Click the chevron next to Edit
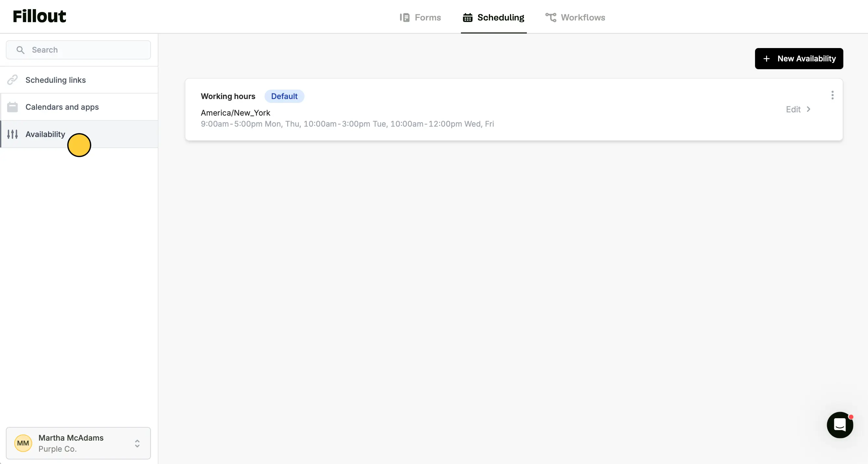 tap(808, 109)
